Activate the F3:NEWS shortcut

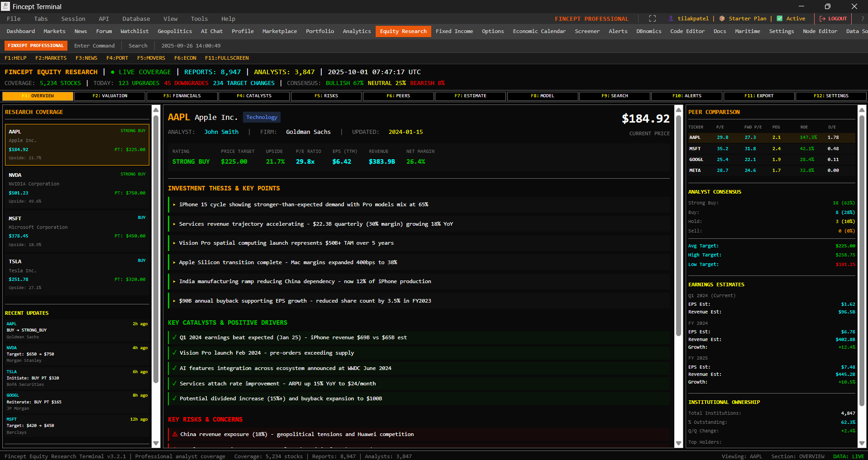coord(86,58)
